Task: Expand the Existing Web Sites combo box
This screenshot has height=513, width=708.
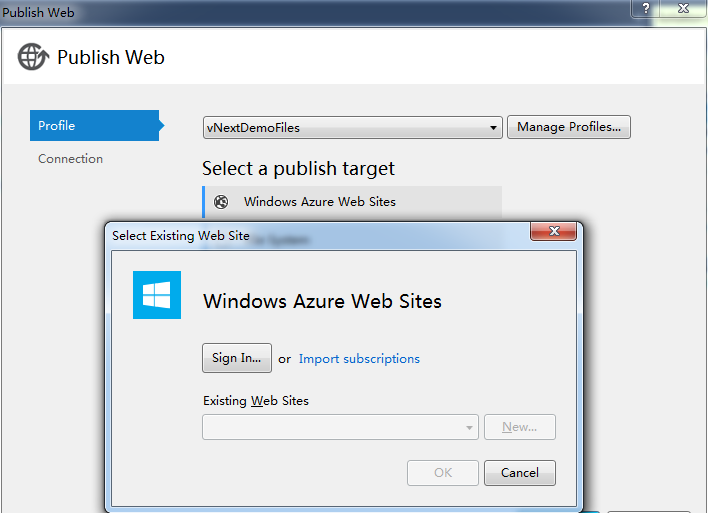Action: coord(340,427)
